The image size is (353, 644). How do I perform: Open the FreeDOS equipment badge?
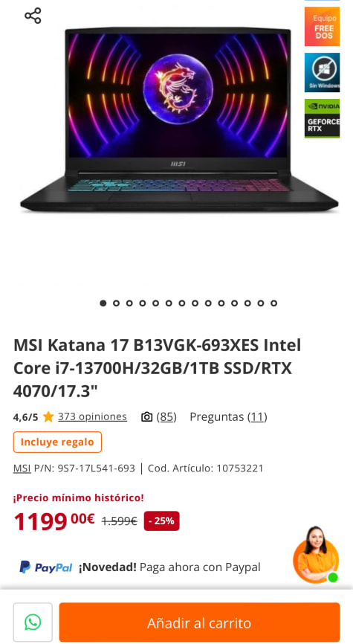pyautogui.click(x=322, y=26)
